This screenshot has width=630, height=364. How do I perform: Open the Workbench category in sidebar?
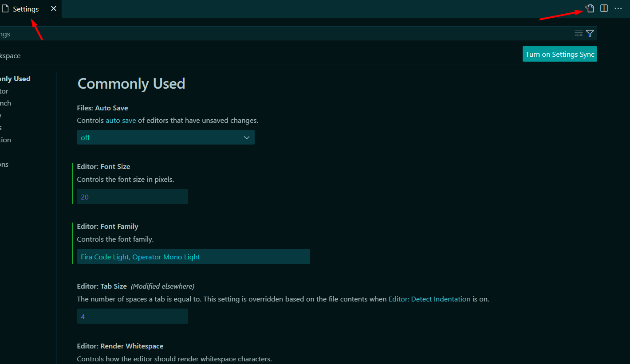[x=5, y=103]
